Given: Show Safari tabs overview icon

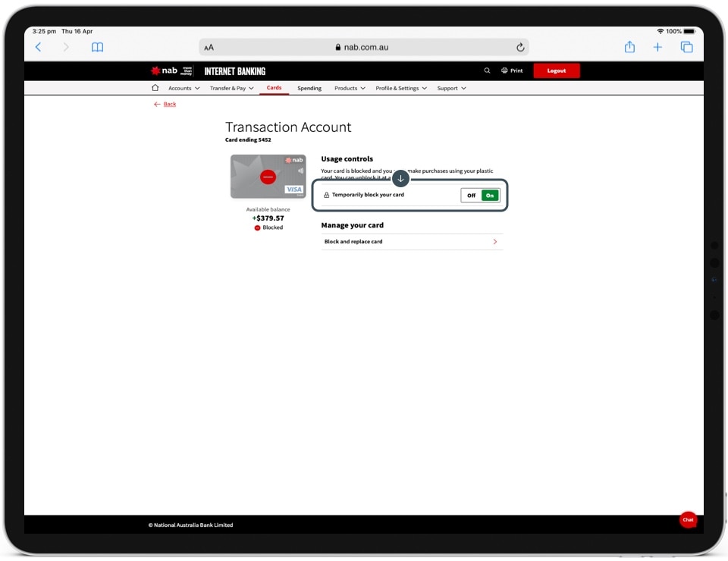Looking at the screenshot, I should [686, 47].
